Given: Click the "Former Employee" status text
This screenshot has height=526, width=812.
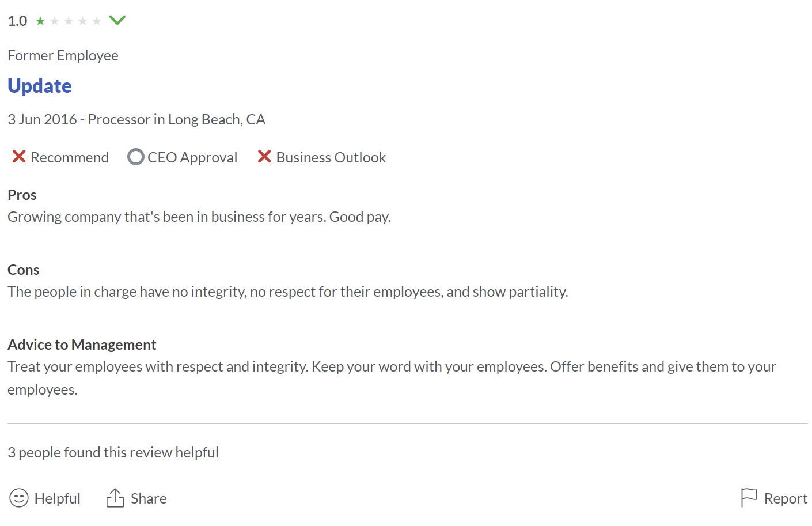Looking at the screenshot, I should [63, 55].
